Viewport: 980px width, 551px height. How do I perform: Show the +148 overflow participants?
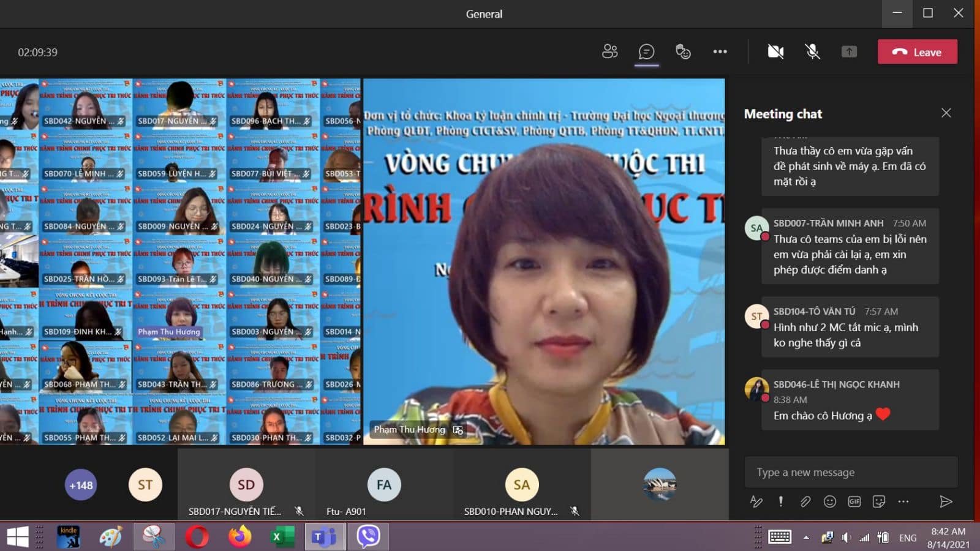[x=81, y=485]
